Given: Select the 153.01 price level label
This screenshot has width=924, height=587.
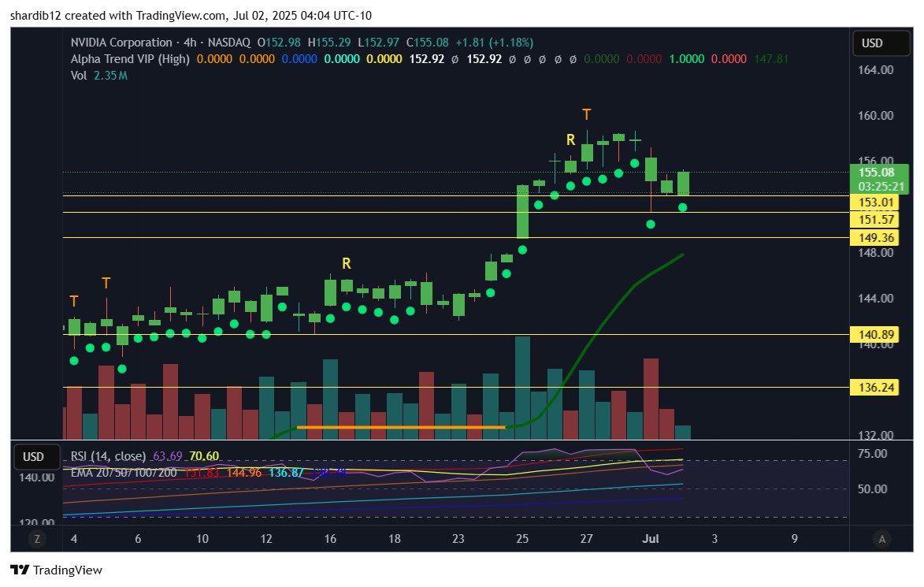Looking at the screenshot, I should coord(874,202).
